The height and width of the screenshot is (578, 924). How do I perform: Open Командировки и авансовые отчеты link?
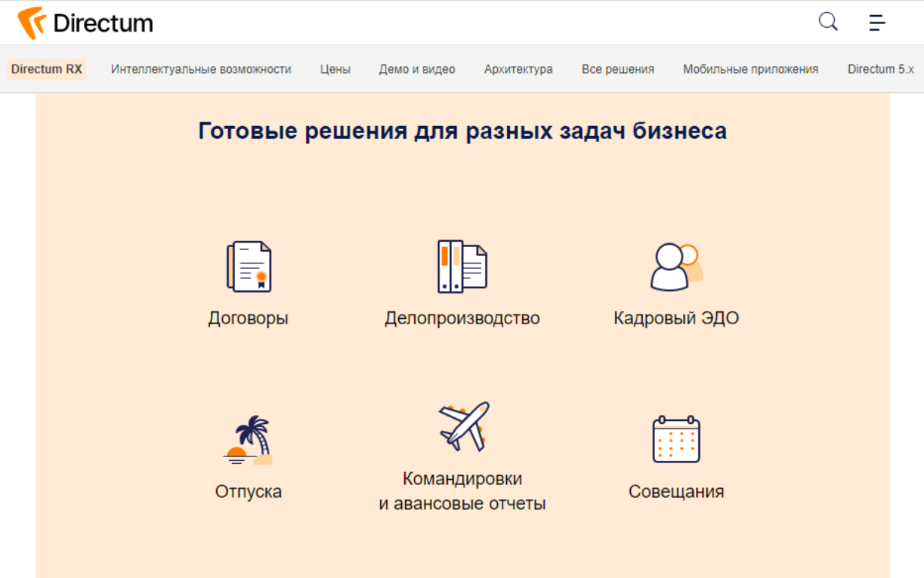(x=462, y=490)
